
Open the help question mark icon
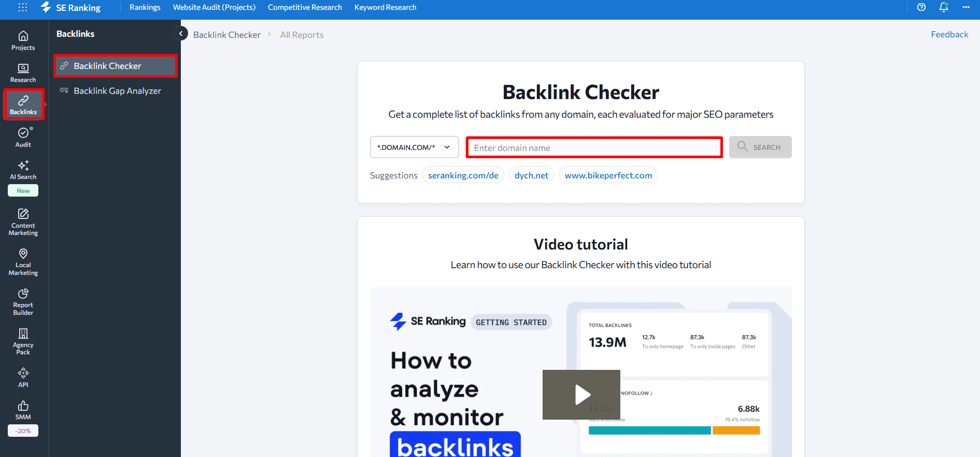click(x=921, y=7)
